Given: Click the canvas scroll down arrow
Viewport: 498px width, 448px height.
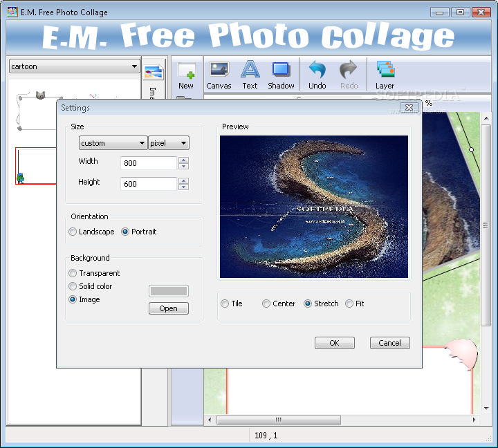Looking at the screenshot, I should click(x=486, y=409).
